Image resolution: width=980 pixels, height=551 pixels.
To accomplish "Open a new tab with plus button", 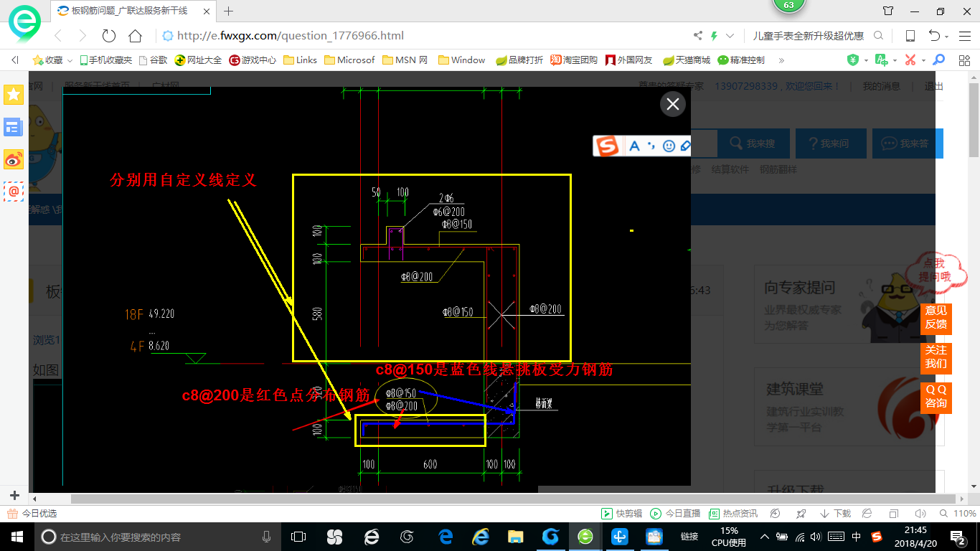I will click(229, 11).
